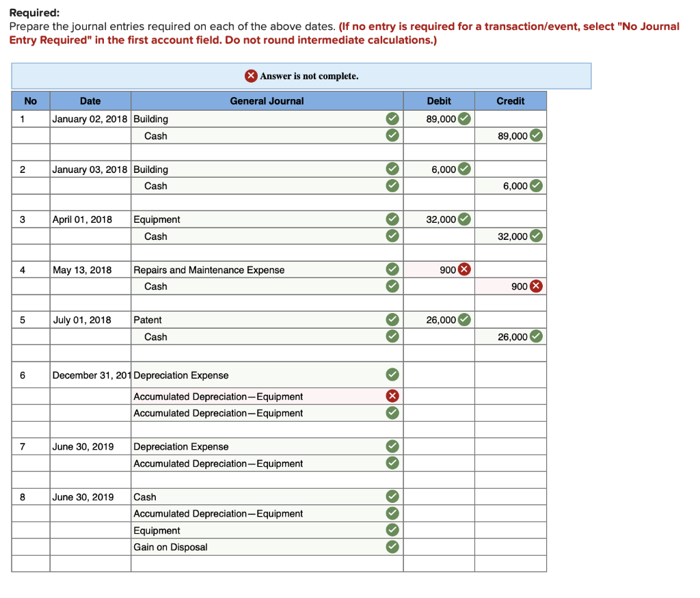
Task: Click red X beside 900 debit amount
Action: pyautogui.click(x=464, y=269)
